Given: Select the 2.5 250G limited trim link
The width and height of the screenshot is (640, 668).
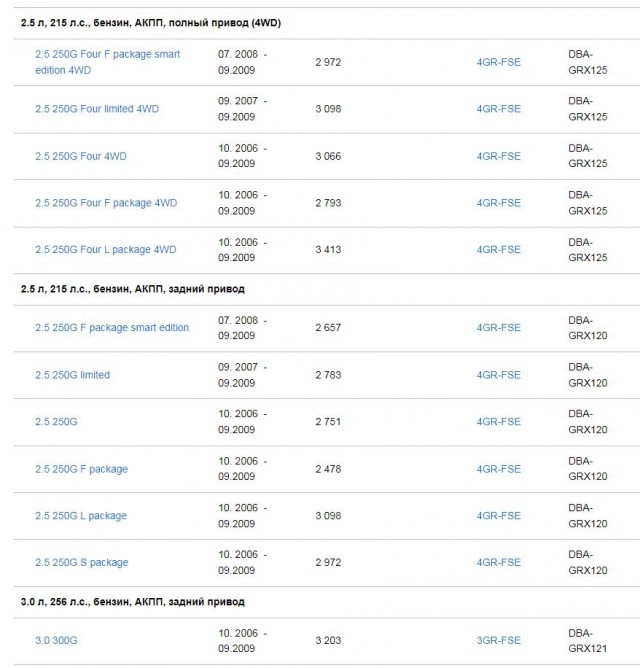Looking at the screenshot, I should [x=72, y=375].
